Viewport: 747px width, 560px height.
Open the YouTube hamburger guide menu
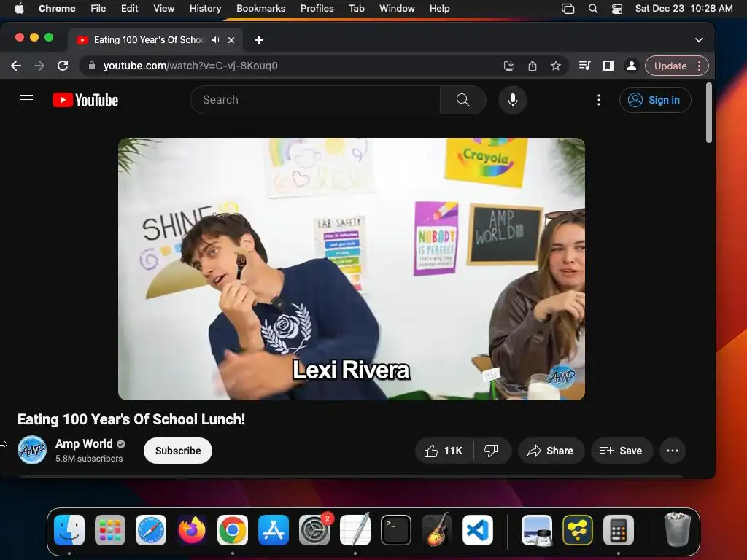click(26, 99)
